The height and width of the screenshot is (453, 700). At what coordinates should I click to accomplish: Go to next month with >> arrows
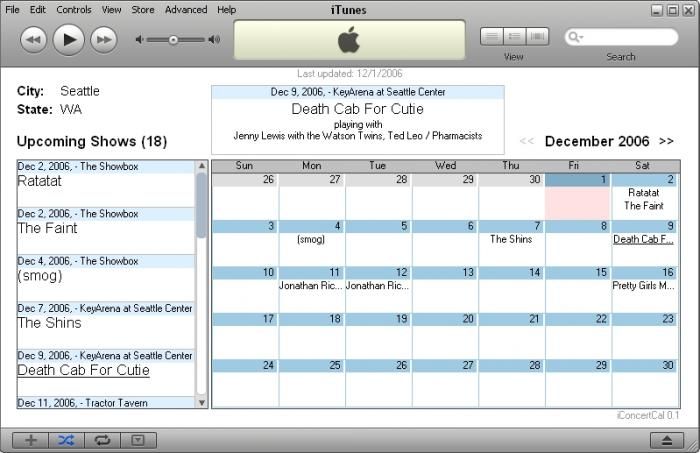click(666, 141)
